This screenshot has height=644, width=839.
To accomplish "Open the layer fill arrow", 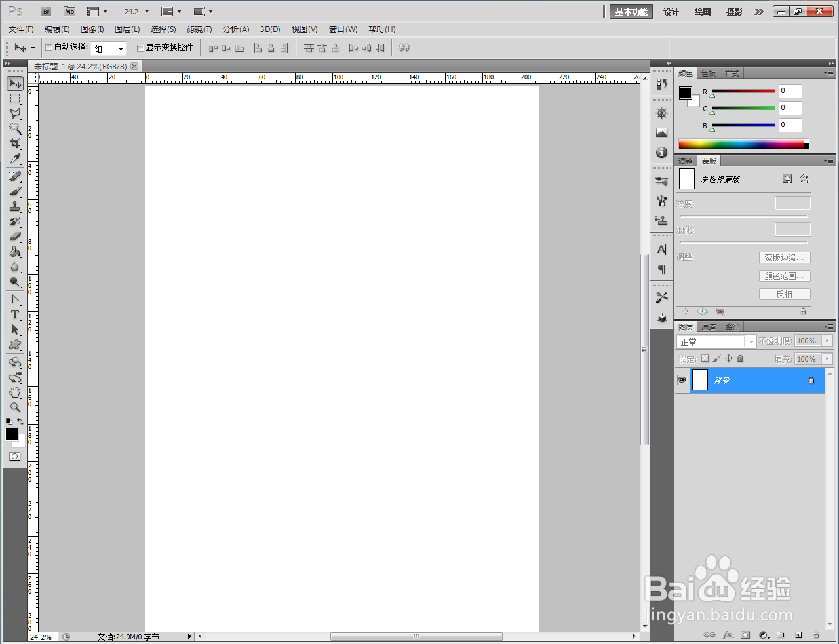I will (x=827, y=359).
